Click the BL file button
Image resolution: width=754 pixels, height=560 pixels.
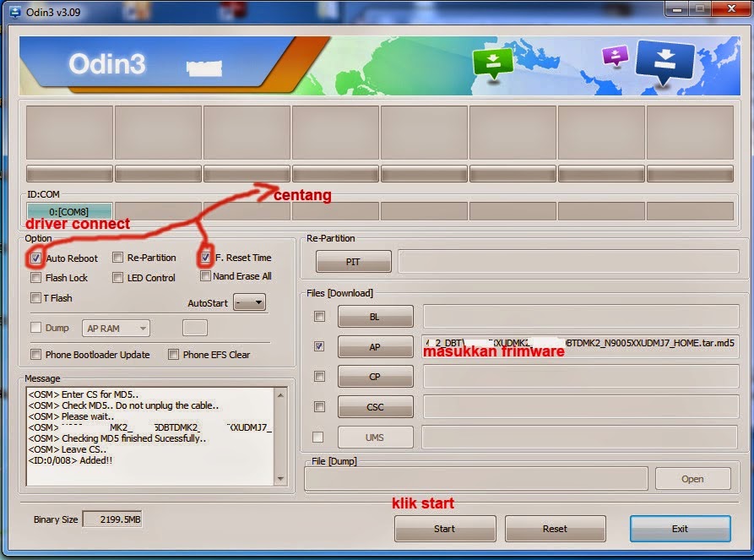(376, 316)
